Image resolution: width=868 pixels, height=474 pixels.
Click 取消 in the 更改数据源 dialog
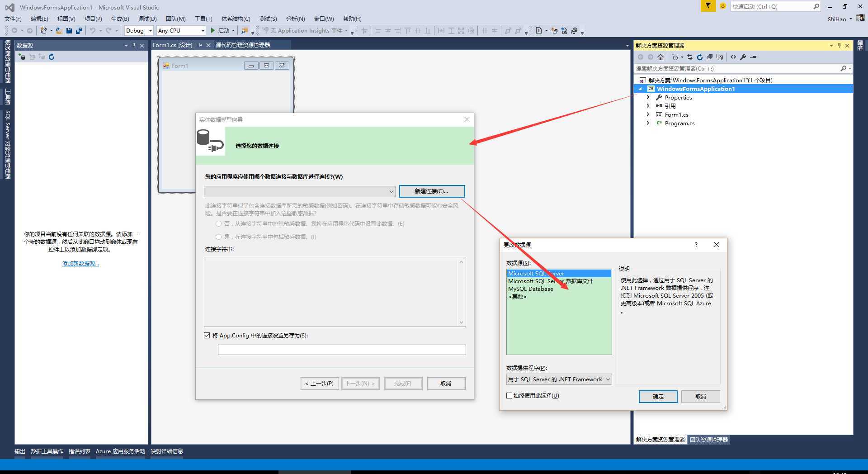coord(701,397)
